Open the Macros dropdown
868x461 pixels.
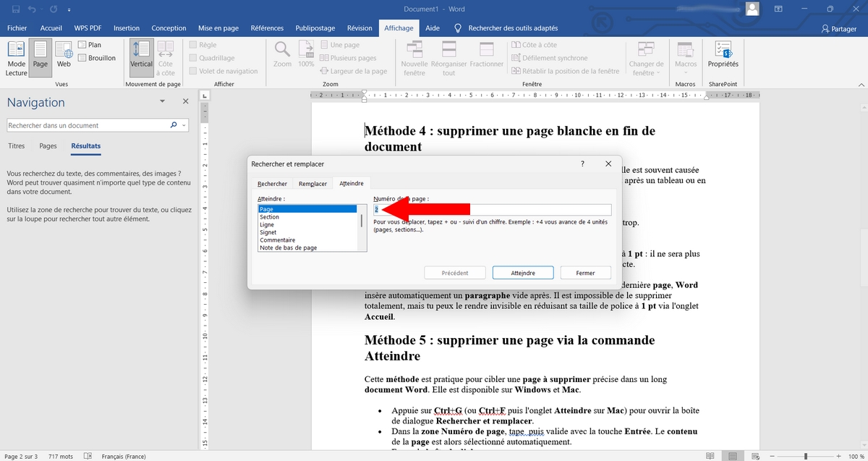click(x=686, y=59)
